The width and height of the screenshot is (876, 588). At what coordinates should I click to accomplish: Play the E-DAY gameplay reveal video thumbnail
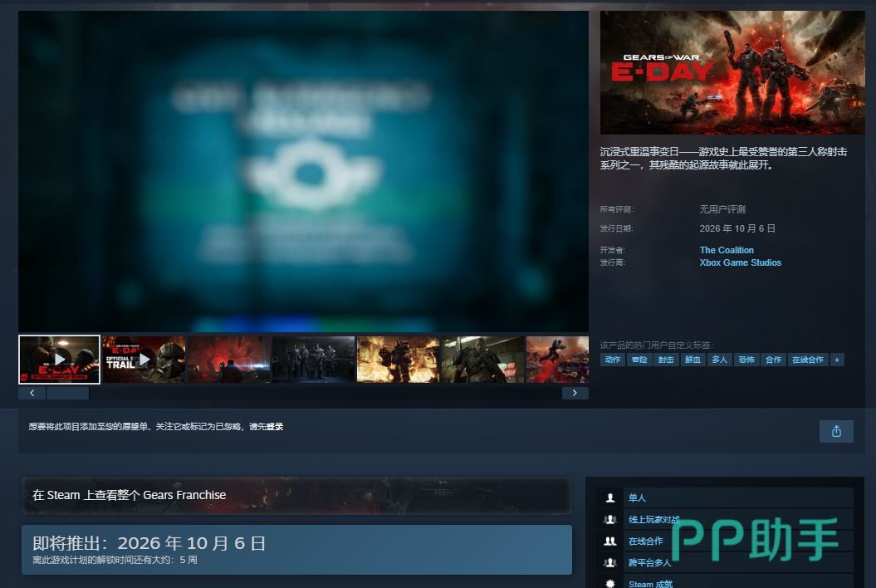point(59,360)
